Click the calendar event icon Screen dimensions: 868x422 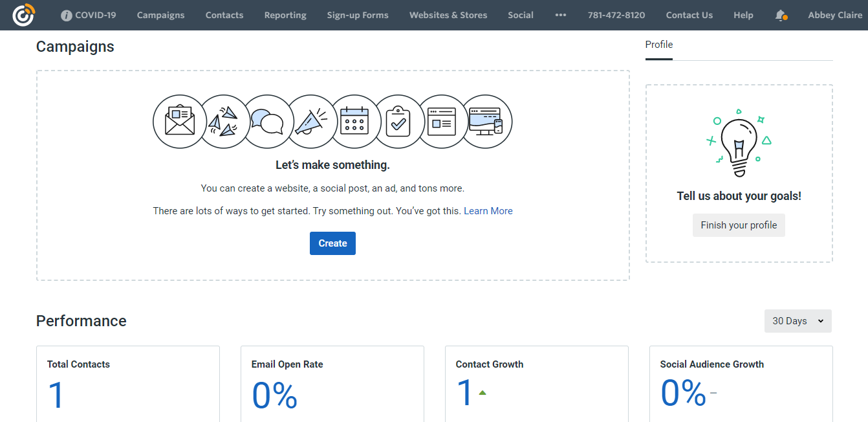(354, 122)
